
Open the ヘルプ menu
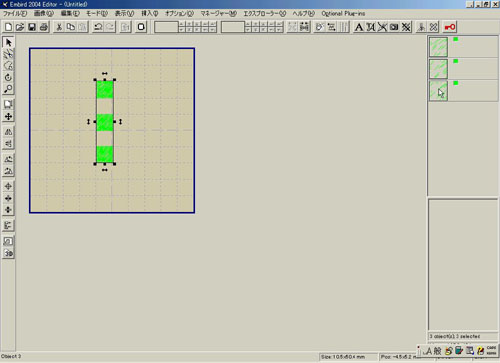pyautogui.click(x=303, y=13)
